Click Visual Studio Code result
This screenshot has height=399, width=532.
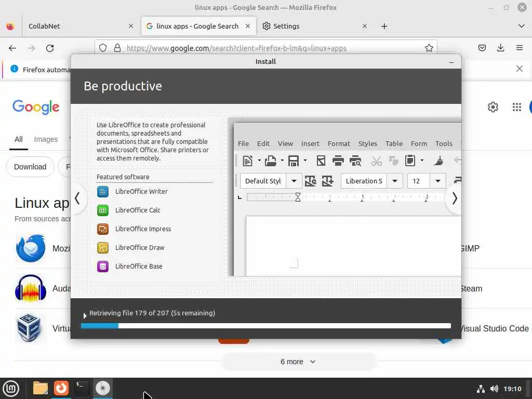[x=495, y=328]
